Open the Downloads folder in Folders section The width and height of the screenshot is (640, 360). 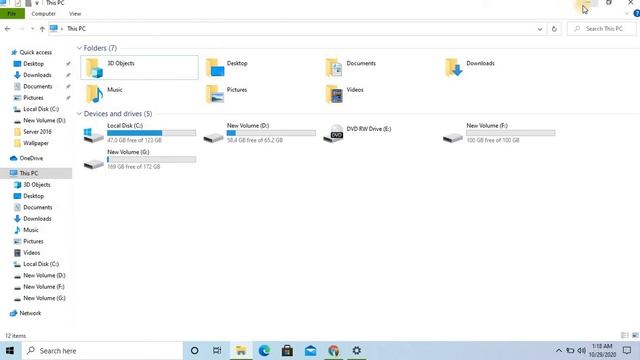pos(454,68)
